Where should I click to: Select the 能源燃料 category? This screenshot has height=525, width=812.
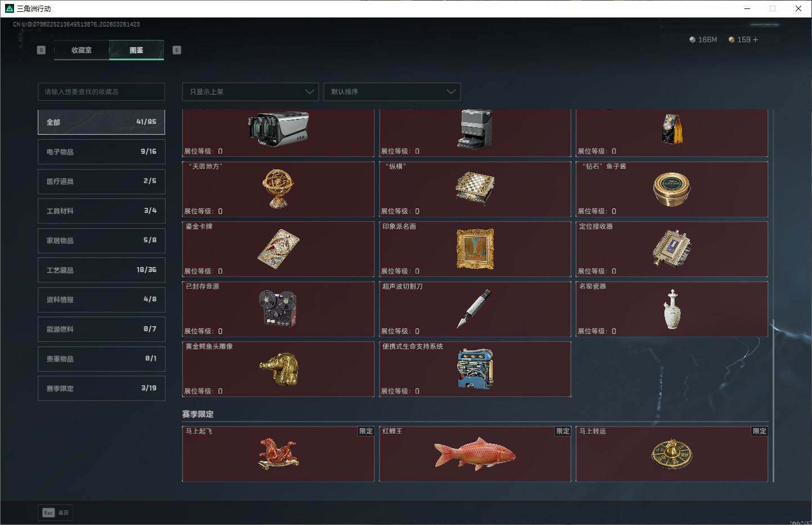pyautogui.click(x=101, y=329)
